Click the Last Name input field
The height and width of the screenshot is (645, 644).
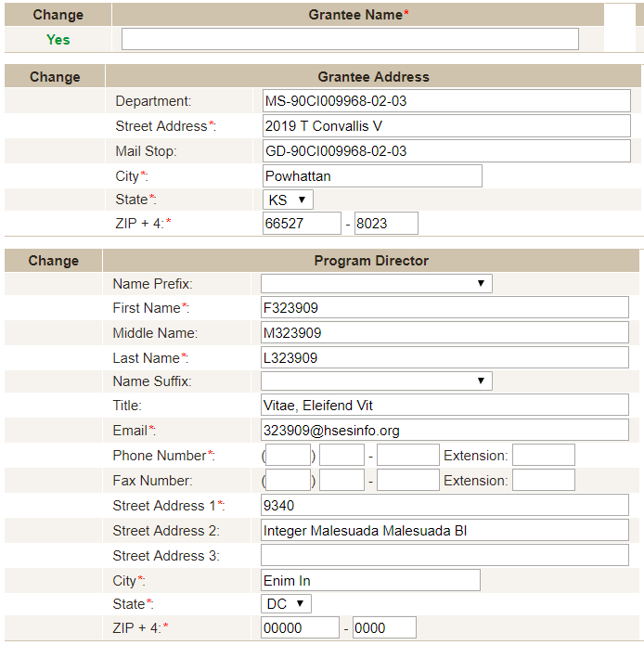pos(445,357)
